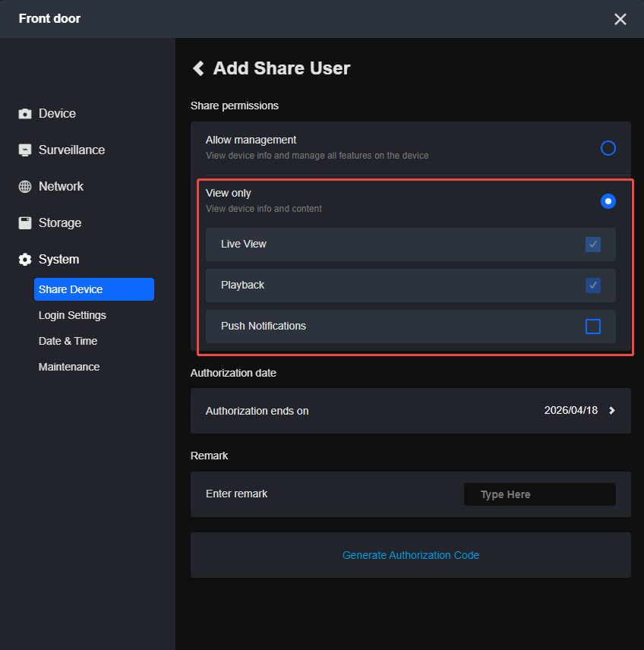Go back using the left chevron arrow
The height and width of the screenshot is (650, 644).
coord(198,68)
